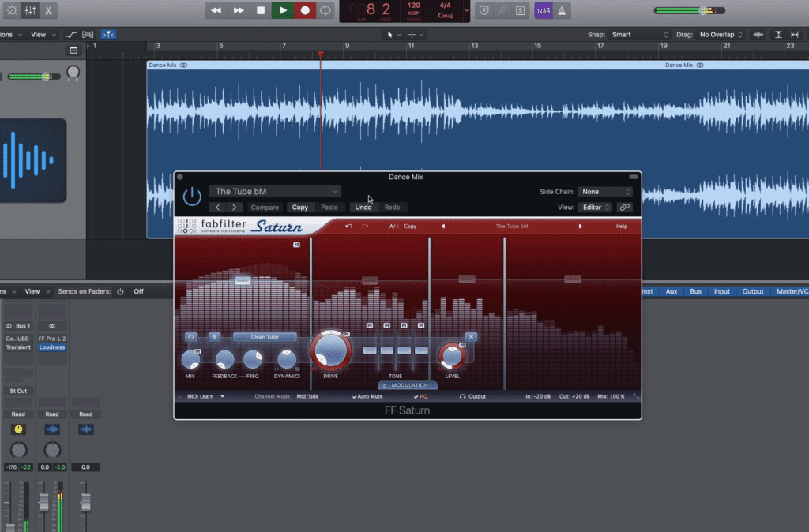Screen dimensions: 809x532
Task: Select the Aux mixer filter tab
Action: 672,291
